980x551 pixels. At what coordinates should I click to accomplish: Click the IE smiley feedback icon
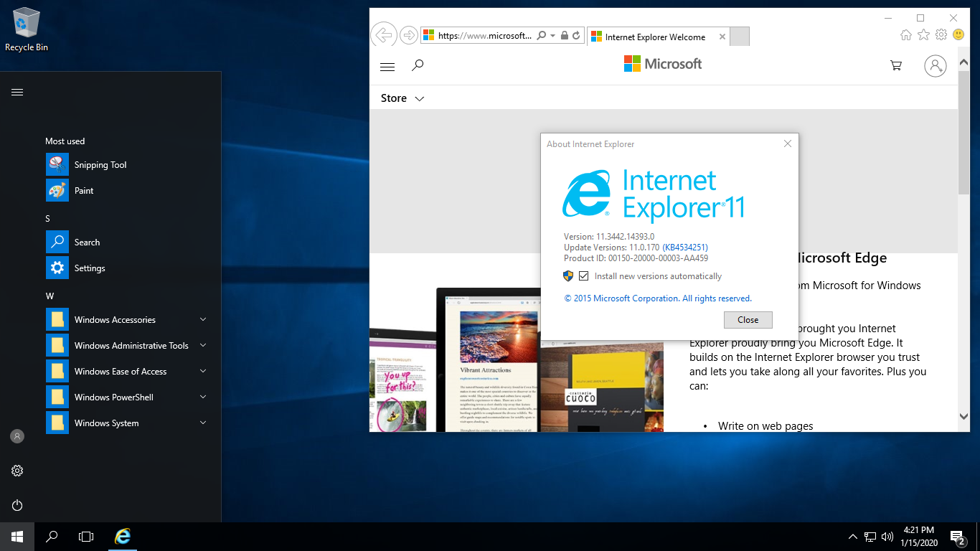pyautogui.click(x=958, y=34)
